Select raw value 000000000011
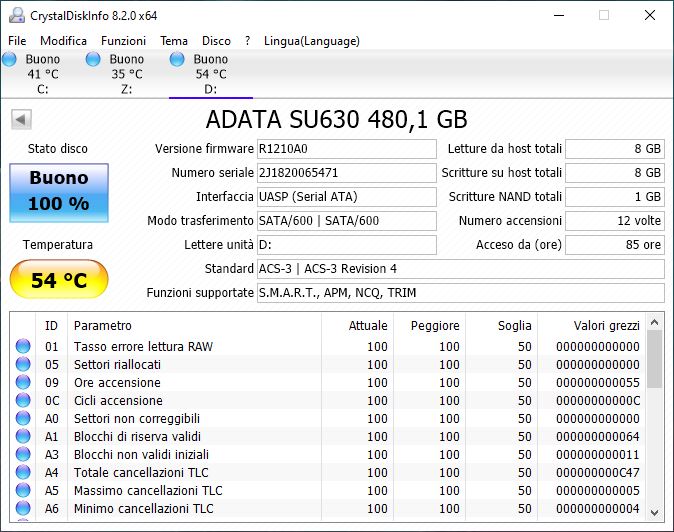The height and width of the screenshot is (532, 674). 598,455
